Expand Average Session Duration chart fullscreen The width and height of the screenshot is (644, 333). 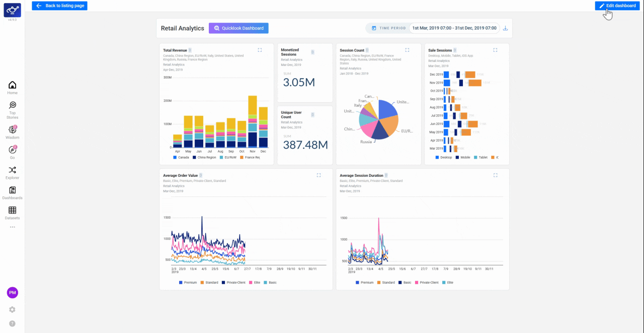pyautogui.click(x=496, y=175)
